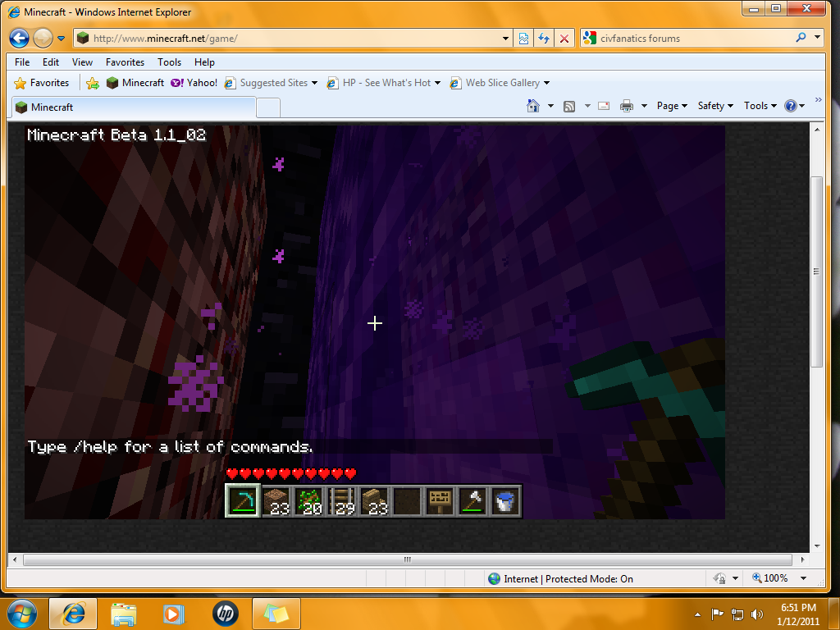This screenshot has height=630, width=840.
Task: Open the Favorites menu
Action: pyautogui.click(x=125, y=62)
